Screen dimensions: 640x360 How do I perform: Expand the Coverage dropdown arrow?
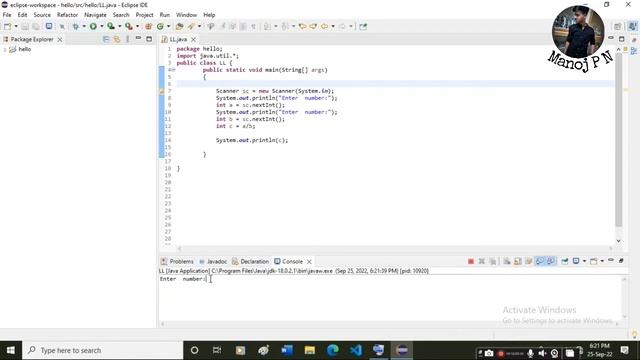click(120, 27)
